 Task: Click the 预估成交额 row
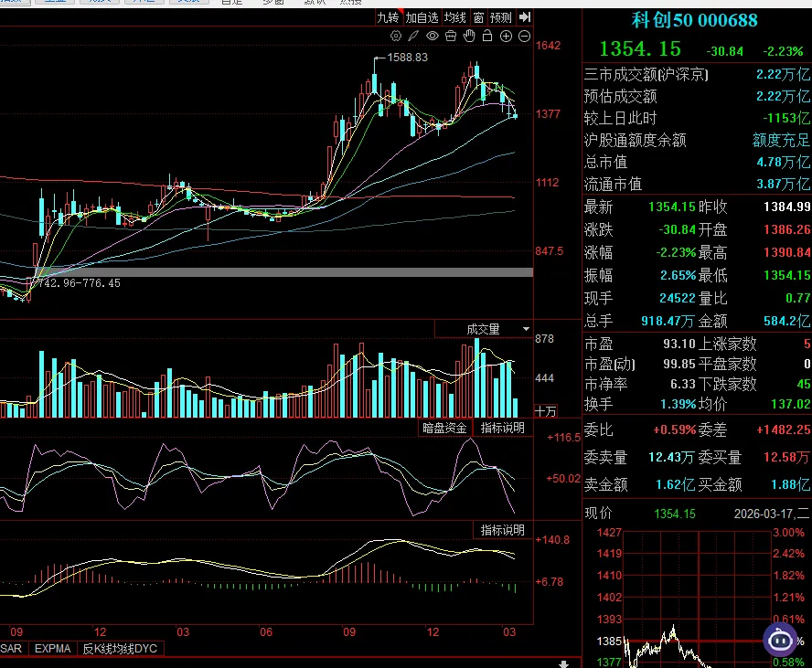pos(697,96)
